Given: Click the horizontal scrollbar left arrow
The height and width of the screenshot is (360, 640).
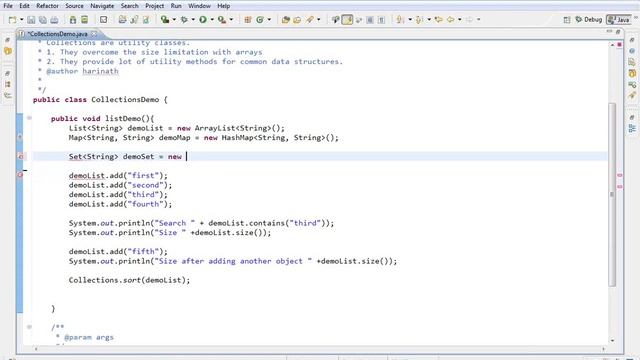Looking at the screenshot, I should (36, 349).
